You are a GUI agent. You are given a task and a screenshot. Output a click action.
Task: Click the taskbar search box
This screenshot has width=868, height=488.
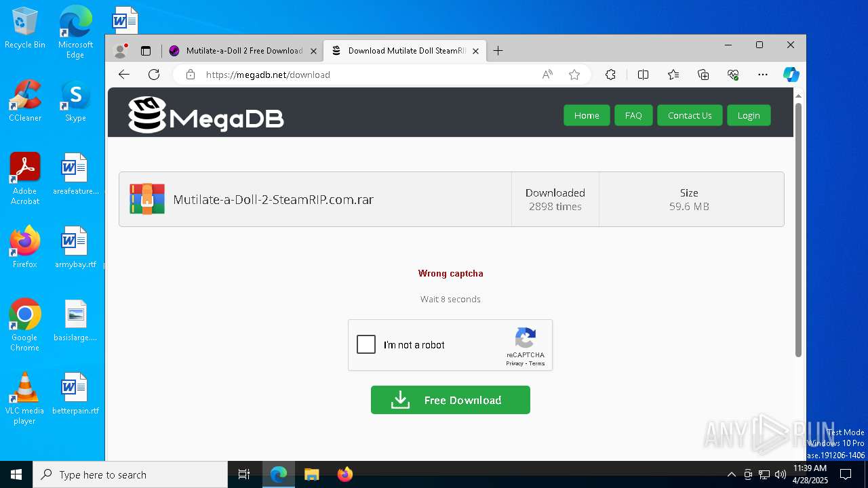click(130, 474)
